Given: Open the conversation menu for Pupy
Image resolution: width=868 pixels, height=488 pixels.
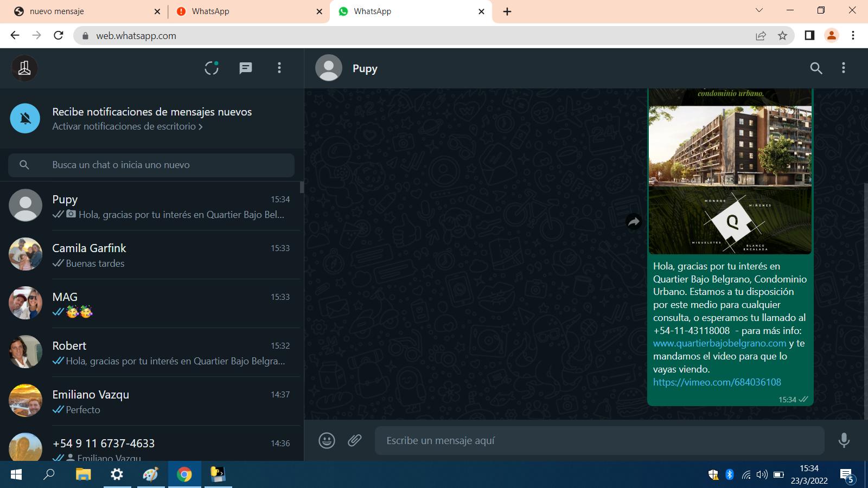Looking at the screenshot, I should pyautogui.click(x=843, y=68).
